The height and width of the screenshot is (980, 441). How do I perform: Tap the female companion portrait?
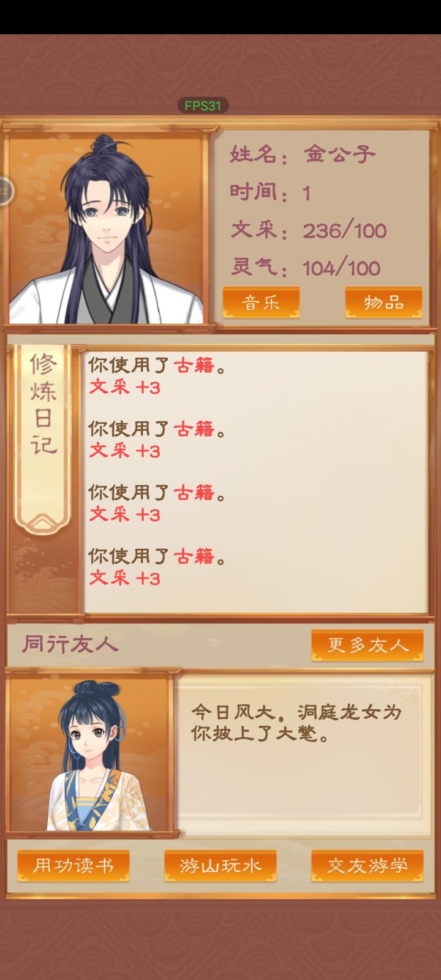89,752
